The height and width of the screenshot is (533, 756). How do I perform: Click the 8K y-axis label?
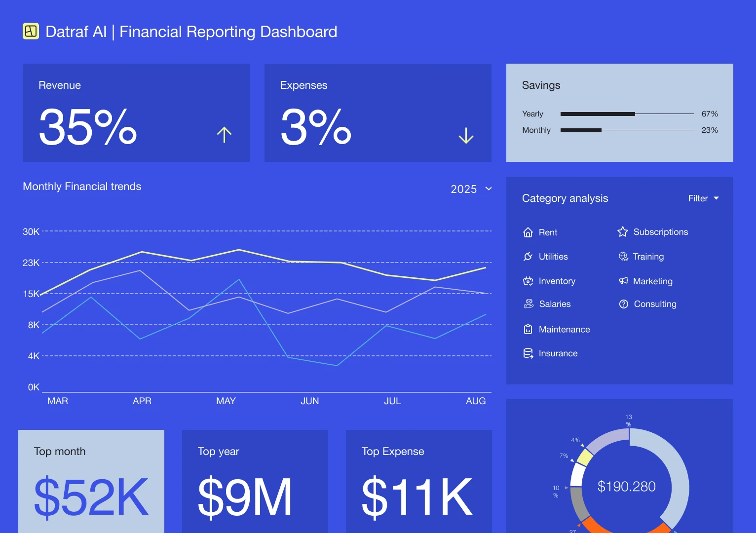point(34,325)
